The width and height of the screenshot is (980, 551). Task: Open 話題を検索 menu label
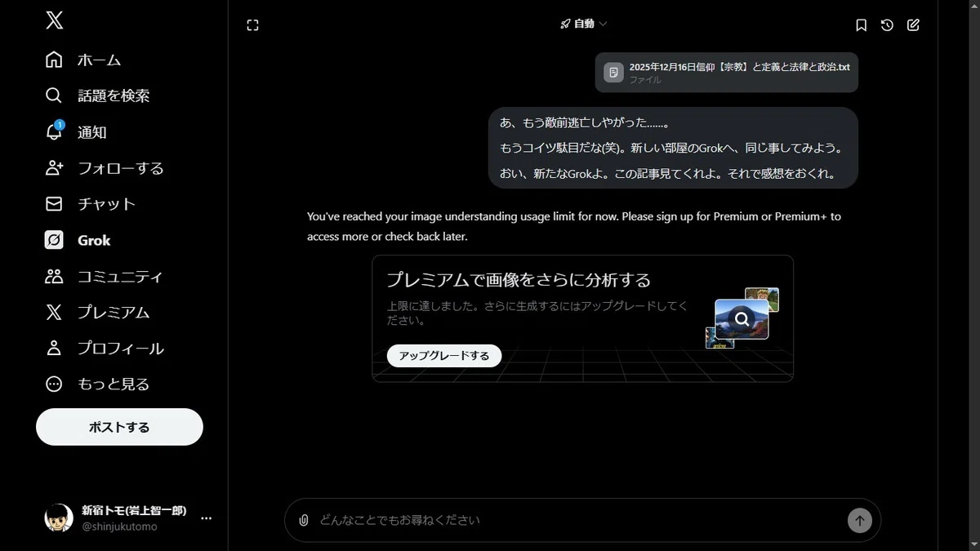[114, 96]
